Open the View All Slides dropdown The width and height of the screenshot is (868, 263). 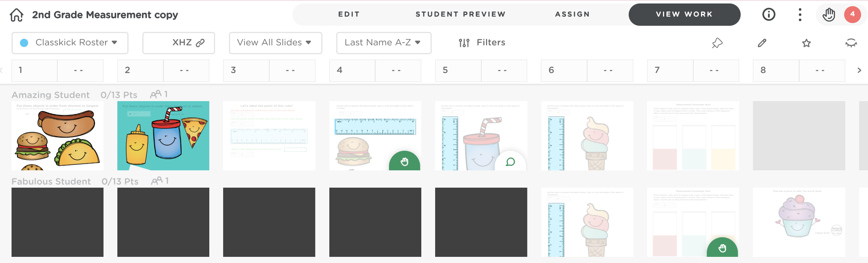coord(275,43)
